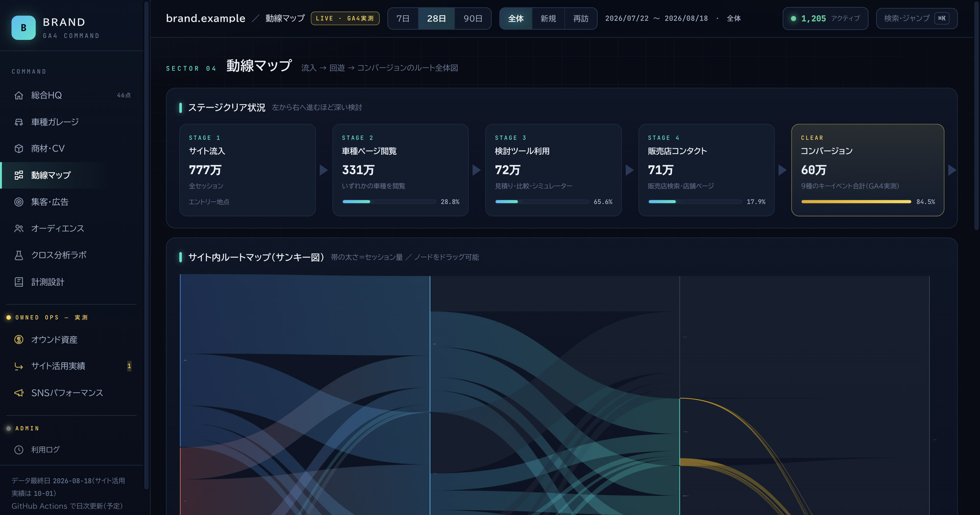Click the grid icon beside 動線マップ

tap(19, 175)
